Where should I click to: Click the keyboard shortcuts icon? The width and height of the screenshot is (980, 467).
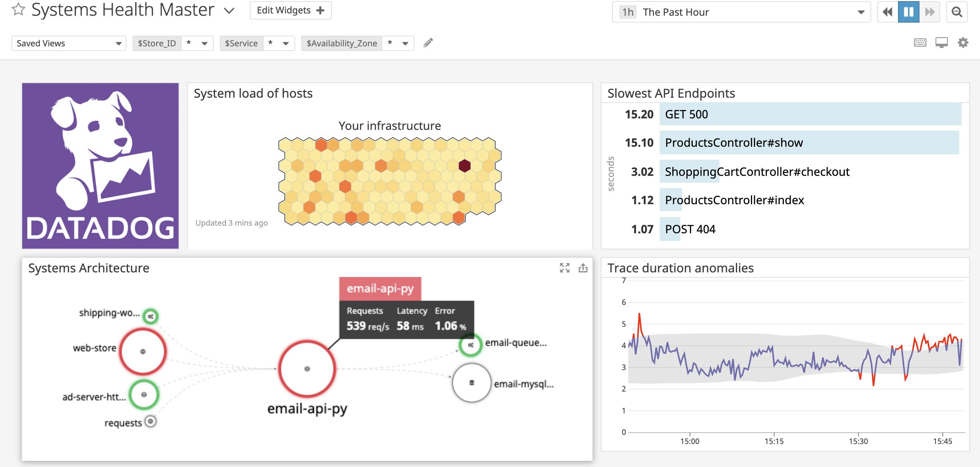[921, 43]
